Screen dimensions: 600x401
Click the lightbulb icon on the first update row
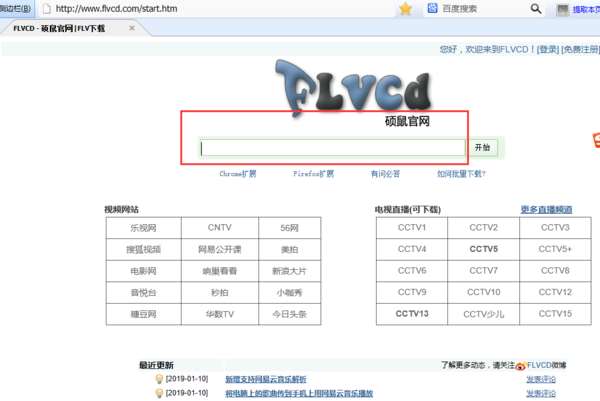(159, 379)
